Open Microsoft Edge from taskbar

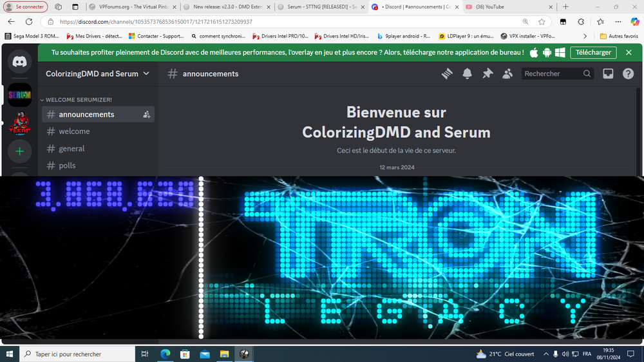point(165,354)
